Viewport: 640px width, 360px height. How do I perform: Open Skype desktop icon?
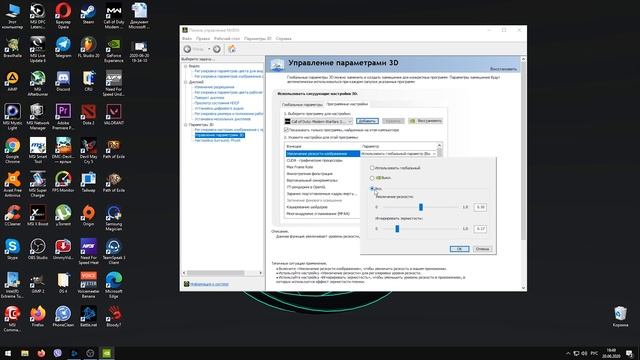[12, 249]
